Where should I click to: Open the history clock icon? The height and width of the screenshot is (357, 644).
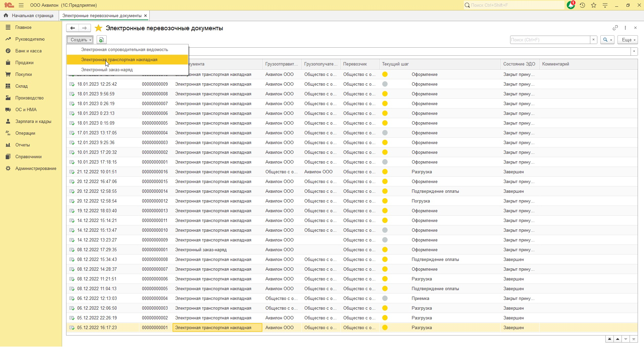click(582, 5)
